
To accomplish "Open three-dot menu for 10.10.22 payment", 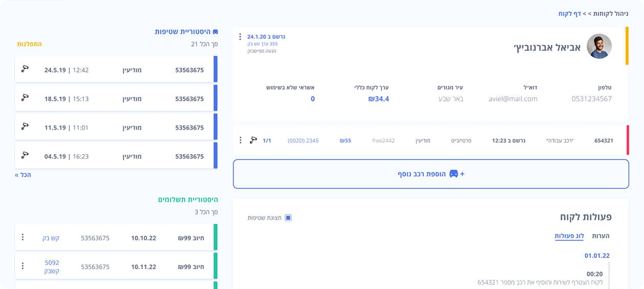I will 23,237.
